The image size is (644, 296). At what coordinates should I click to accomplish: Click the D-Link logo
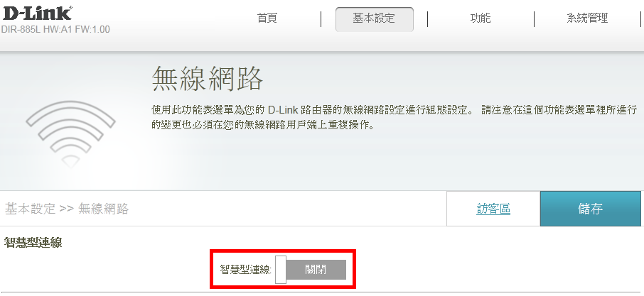tap(37, 13)
